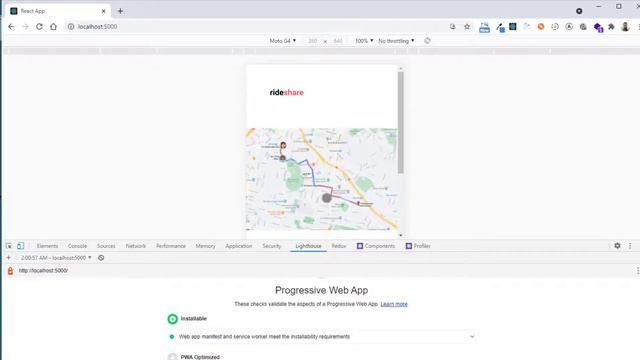Edit the device width field 360
The height and width of the screenshot is (360, 640).
pyautogui.click(x=313, y=41)
